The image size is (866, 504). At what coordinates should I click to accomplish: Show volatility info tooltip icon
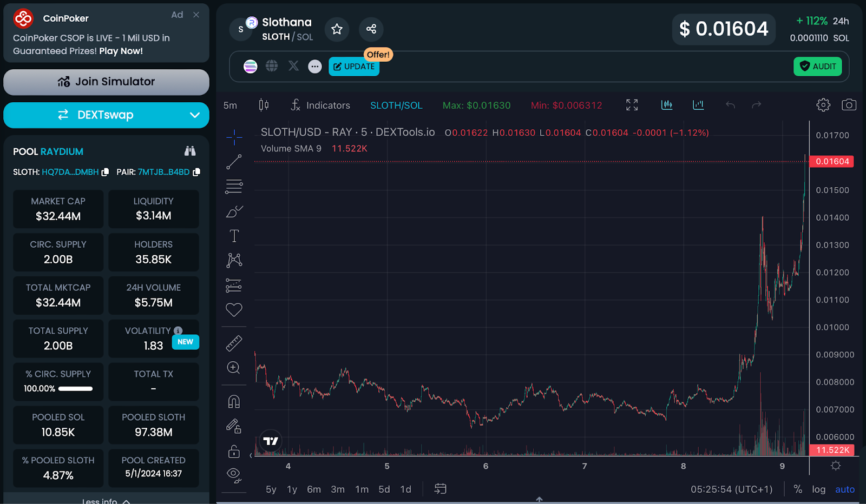(178, 330)
